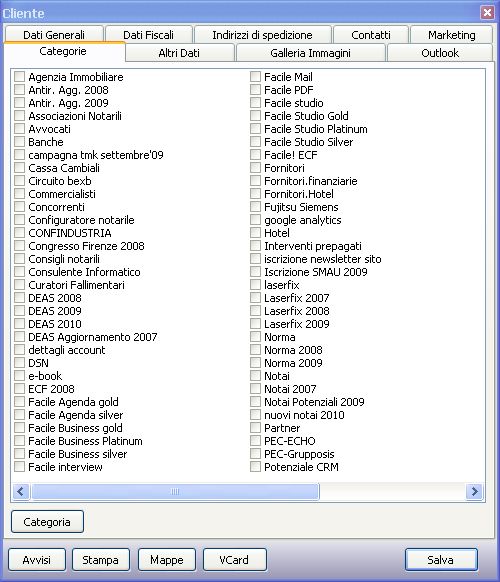
Task: Check the Fujitsu Siemens category
Action: (255, 207)
